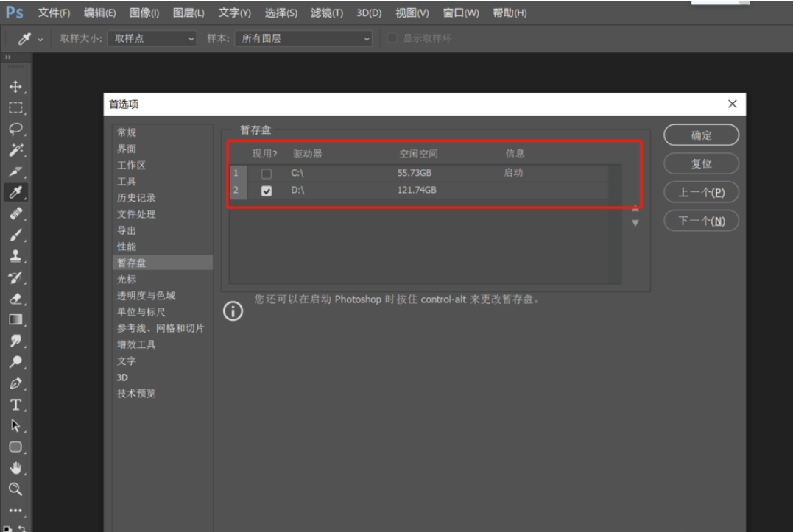Enable the C:\ scratch disk checkbox

pyautogui.click(x=267, y=174)
